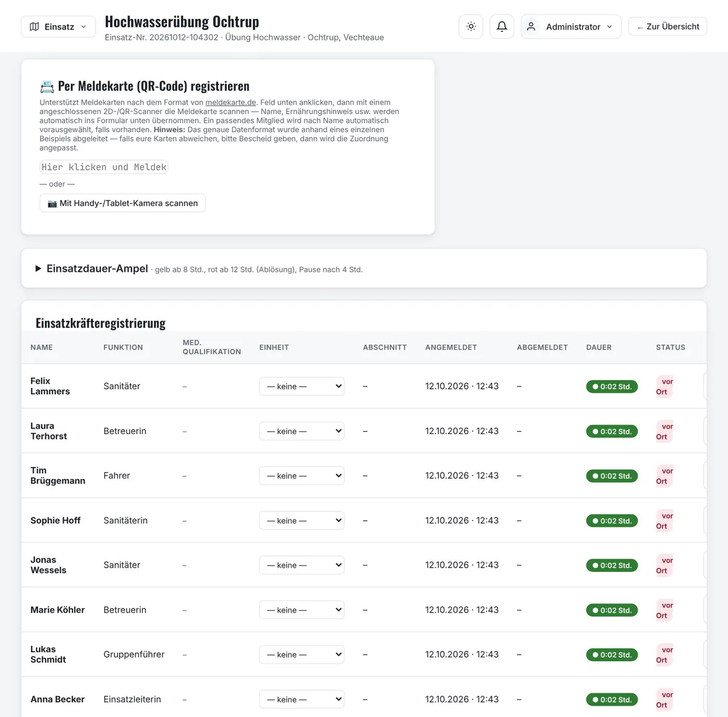The height and width of the screenshot is (717, 728).
Task: Click the STATUS column header
Action: [670, 347]
